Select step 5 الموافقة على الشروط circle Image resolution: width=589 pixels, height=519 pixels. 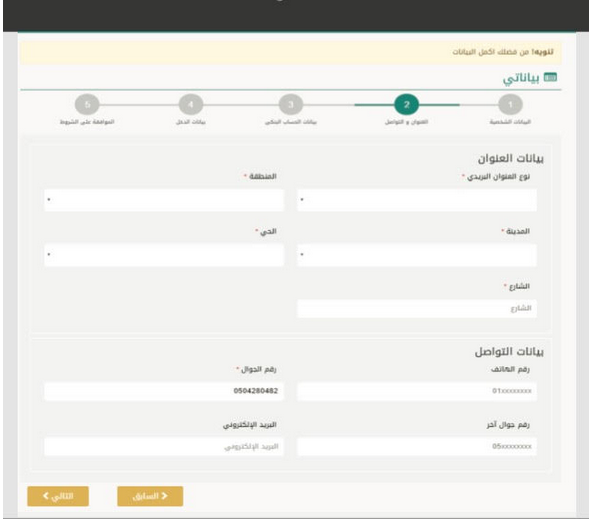point(87,104)
